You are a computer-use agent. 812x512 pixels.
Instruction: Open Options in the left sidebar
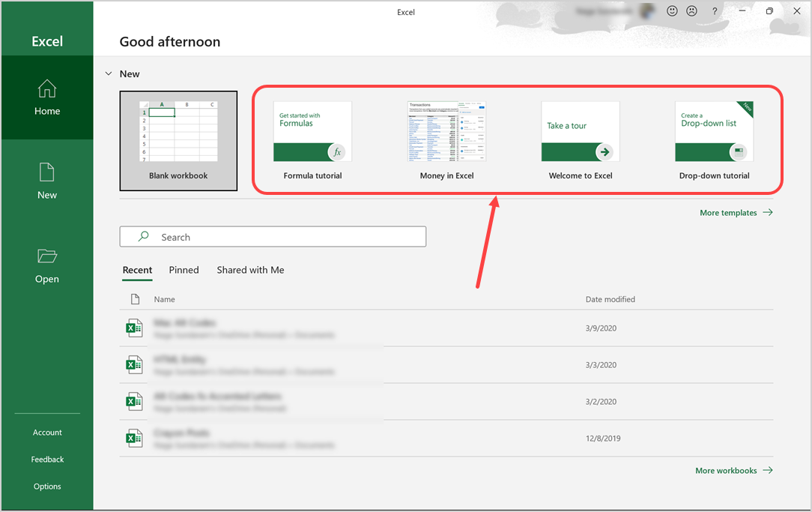pyautogui.click(x=47, y=487)
